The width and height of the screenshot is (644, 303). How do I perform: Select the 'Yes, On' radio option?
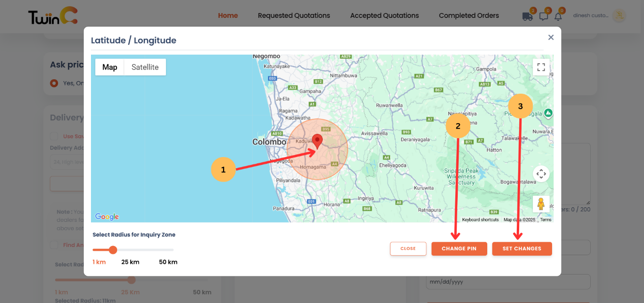pos(54,83)
